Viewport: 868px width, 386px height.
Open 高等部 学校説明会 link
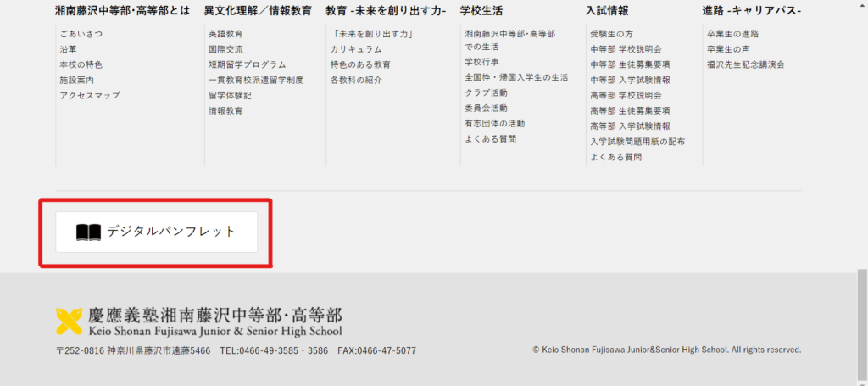626,95
